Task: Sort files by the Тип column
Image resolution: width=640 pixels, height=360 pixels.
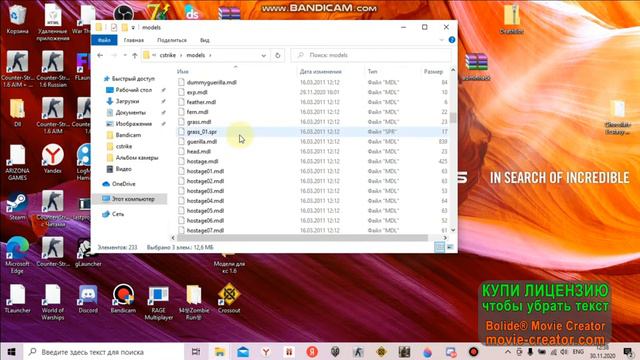Action: (x=372, y=71)
